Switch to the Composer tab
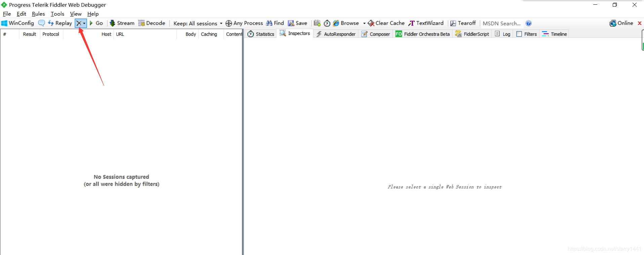 point(376,34)
